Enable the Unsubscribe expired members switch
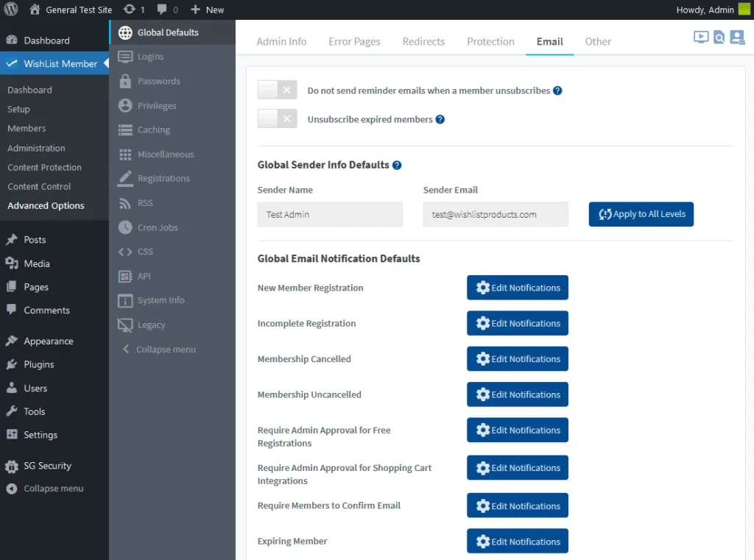Screen dimensions: 754x560 [277, 118]
